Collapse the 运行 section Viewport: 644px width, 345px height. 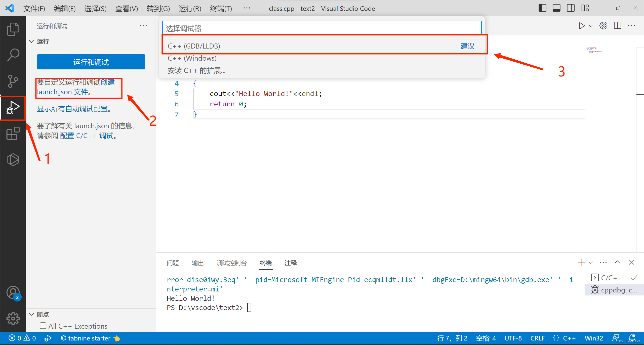(31, 41)
